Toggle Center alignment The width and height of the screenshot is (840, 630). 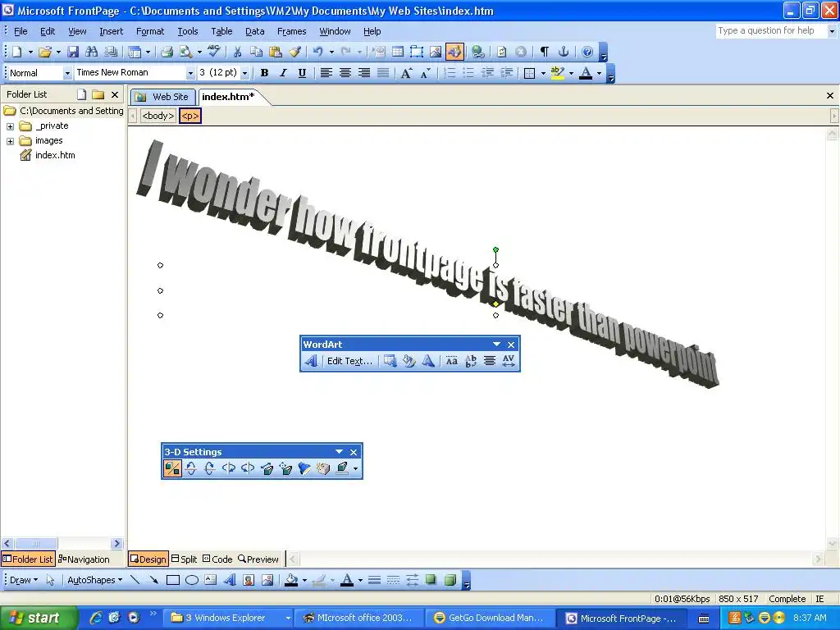pos(345,73)
